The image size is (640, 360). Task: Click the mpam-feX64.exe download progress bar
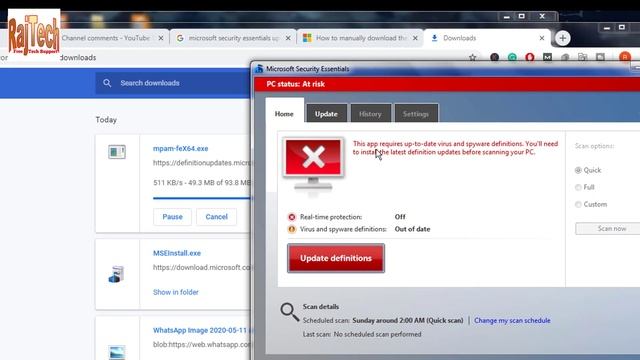click(x=202, y=198)
